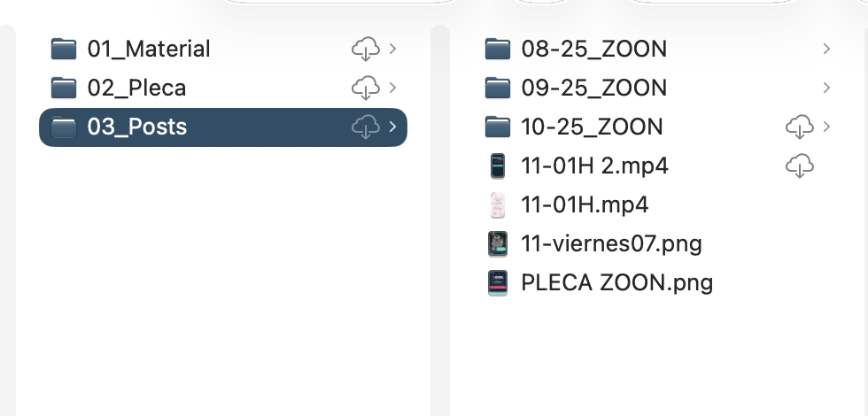Viewport: 868px width, 416px height.
Task: Click the 10-25_ZOON folder icon
Action: 498,127
